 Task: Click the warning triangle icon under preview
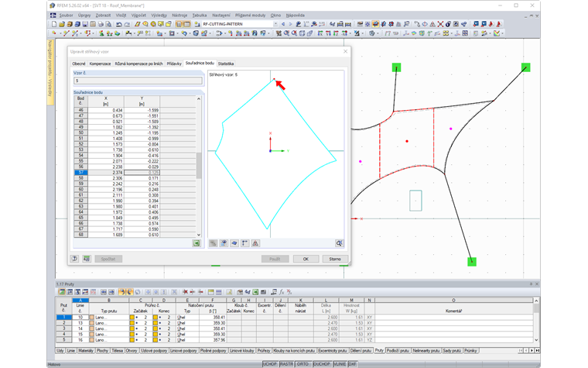[x=255, y=243]
